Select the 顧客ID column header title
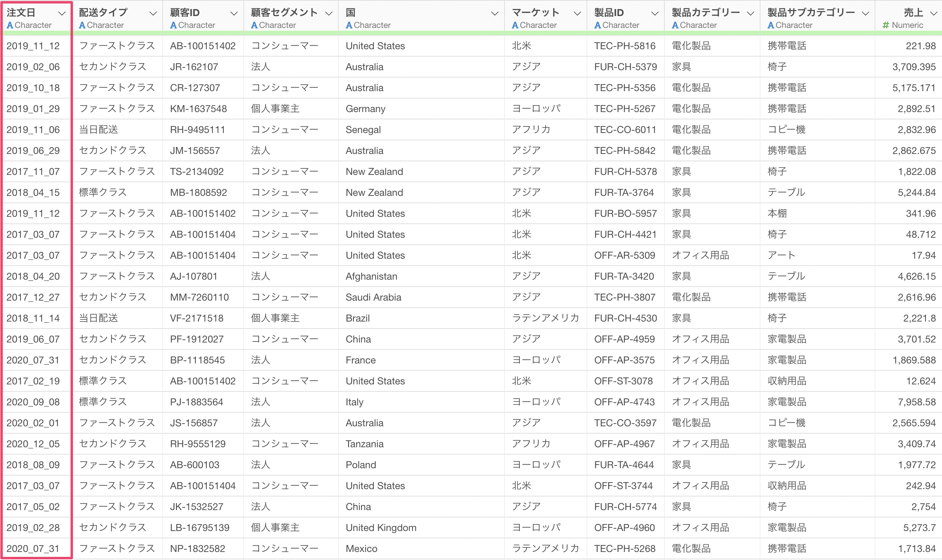 tap(185, 13)
